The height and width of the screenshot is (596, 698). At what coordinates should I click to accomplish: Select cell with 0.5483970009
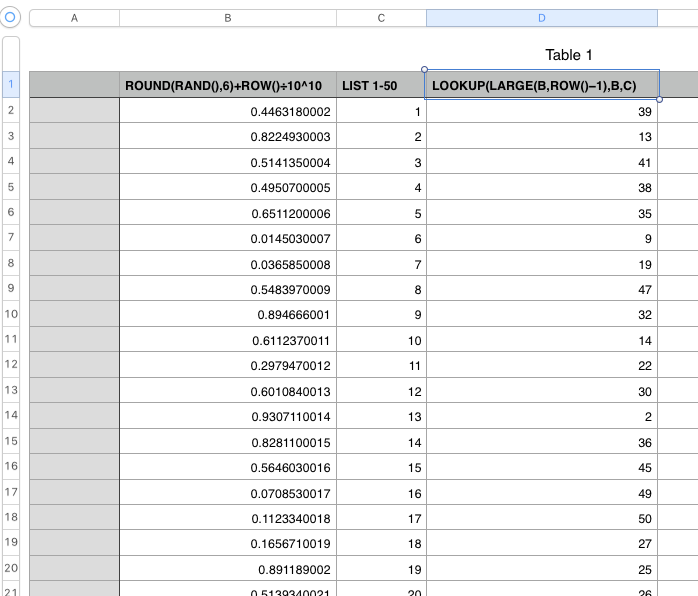pos(228,288)
